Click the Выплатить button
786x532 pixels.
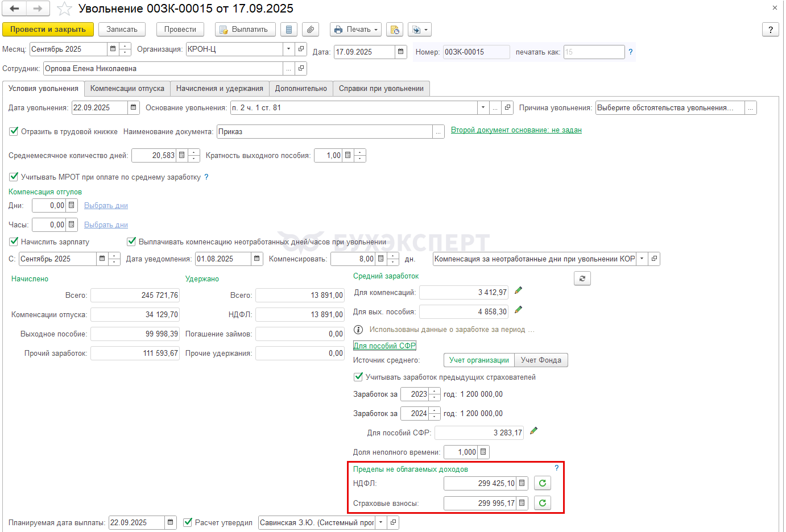245,30
